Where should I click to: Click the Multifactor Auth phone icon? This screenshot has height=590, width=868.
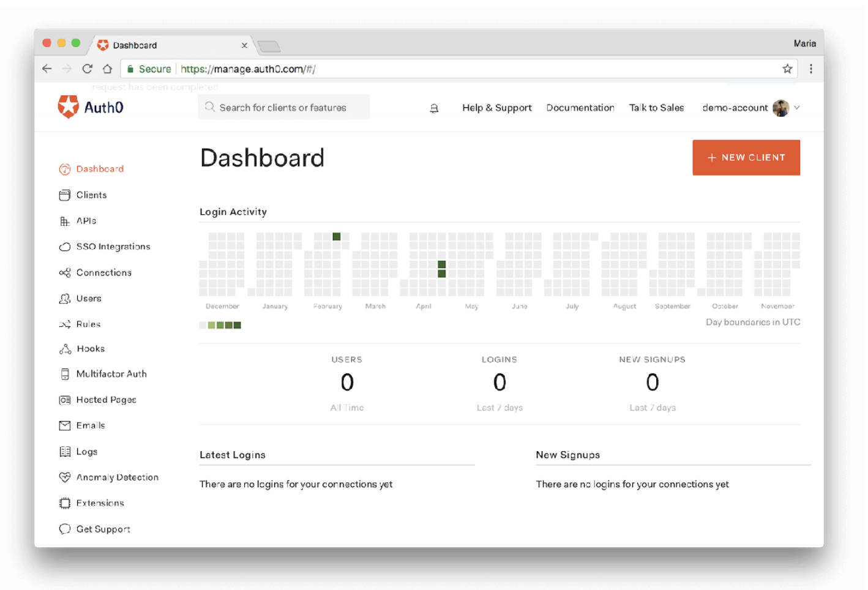tap(65, 374)
